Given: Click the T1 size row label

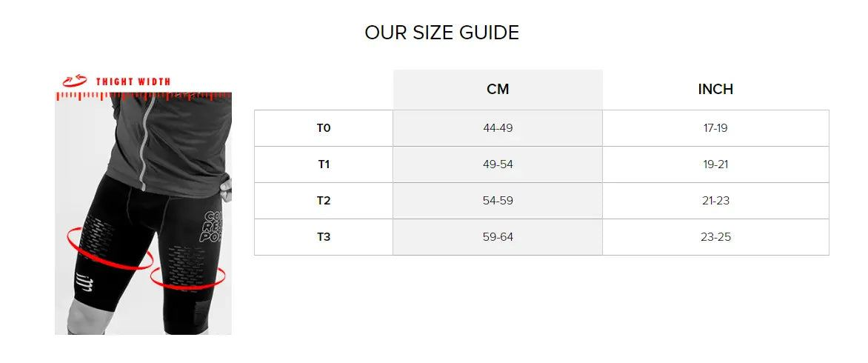Looking at the screenshot, I should coord(324,164).
